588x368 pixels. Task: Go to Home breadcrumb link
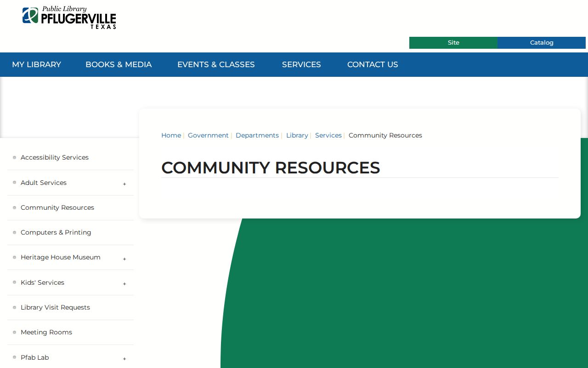(x=171, y=135)
